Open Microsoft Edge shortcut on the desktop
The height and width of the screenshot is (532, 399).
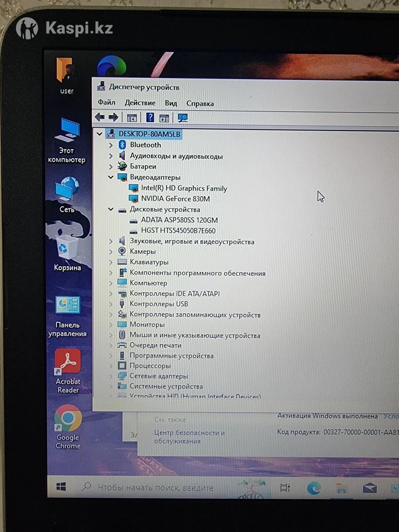pyautogui.click(x=111, y=66)
